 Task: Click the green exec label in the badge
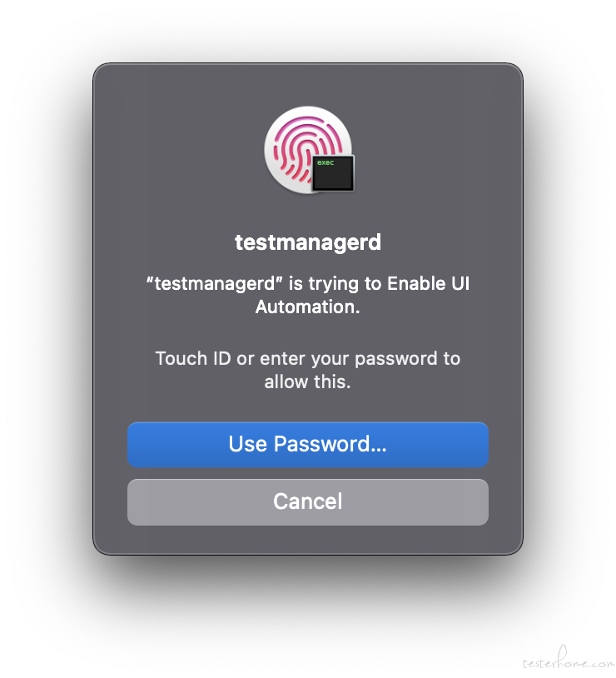coord(325,162)
